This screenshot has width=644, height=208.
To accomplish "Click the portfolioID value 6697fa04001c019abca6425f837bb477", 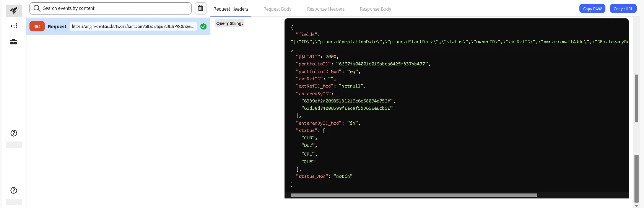I will (382, 64).
